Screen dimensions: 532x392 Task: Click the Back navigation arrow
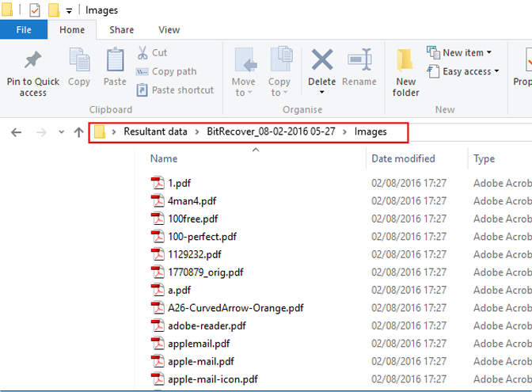(16, 132)
